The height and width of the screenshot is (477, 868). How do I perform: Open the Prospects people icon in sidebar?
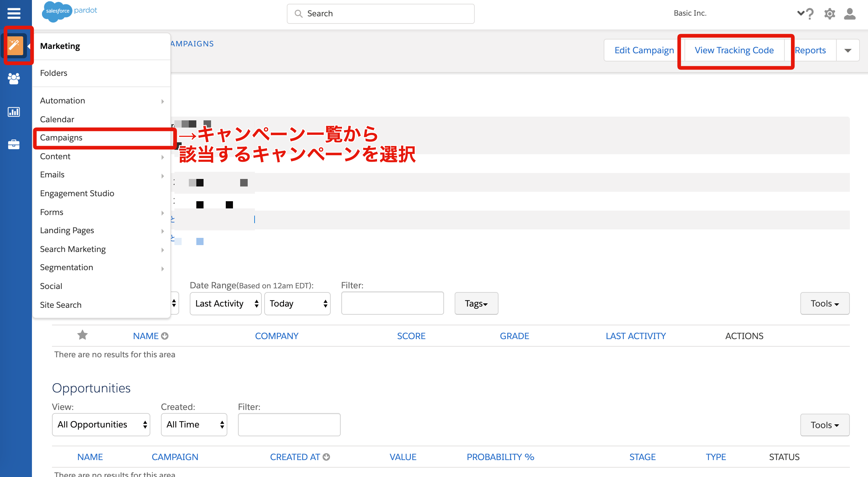14,79
